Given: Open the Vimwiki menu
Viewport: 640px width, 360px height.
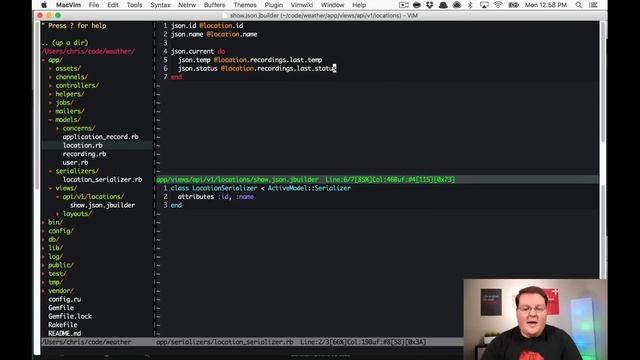Looking at the screenshot, I should pos(302,5).
